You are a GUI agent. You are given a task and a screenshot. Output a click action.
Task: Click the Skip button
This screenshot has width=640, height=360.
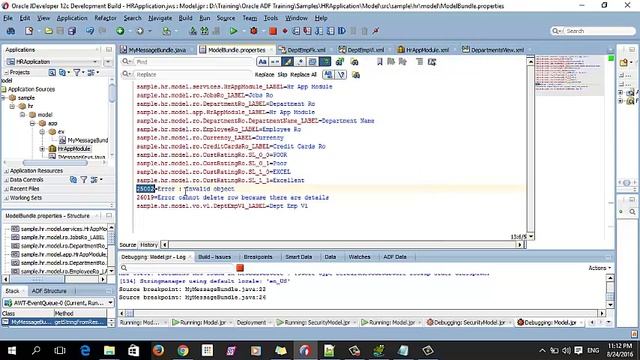(282, 75)
